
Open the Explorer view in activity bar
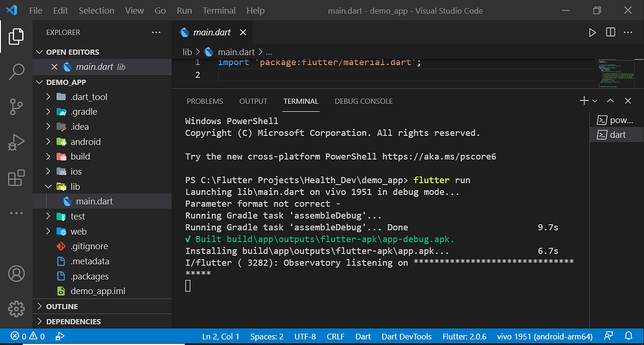tap(16, 37)
